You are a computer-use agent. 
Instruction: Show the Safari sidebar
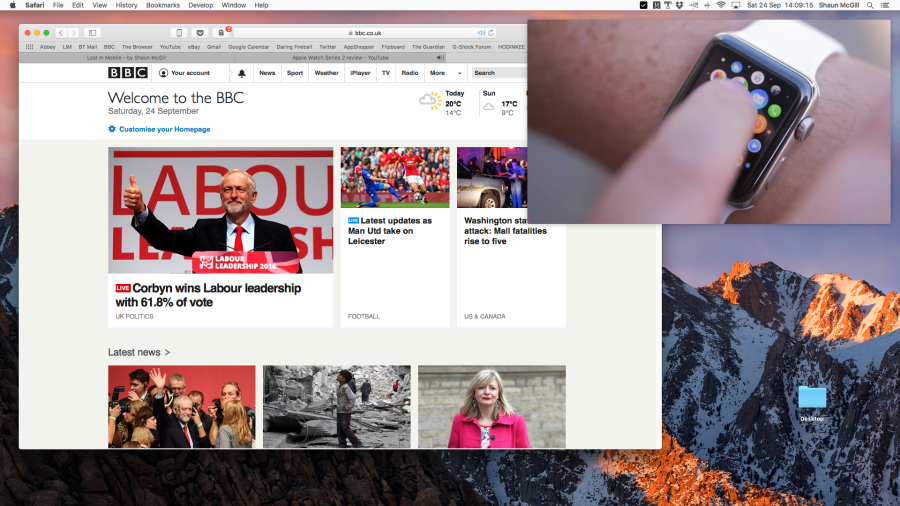(92, 33)
